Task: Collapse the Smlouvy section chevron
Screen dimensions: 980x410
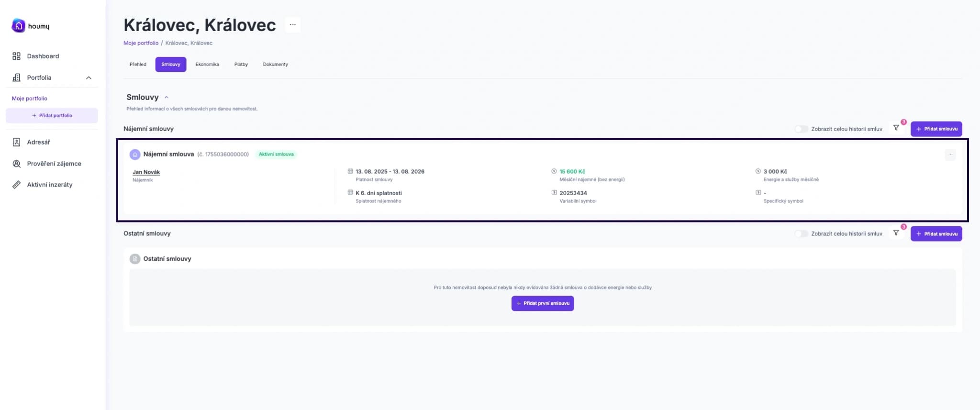Action: click(x=167, y=98)
